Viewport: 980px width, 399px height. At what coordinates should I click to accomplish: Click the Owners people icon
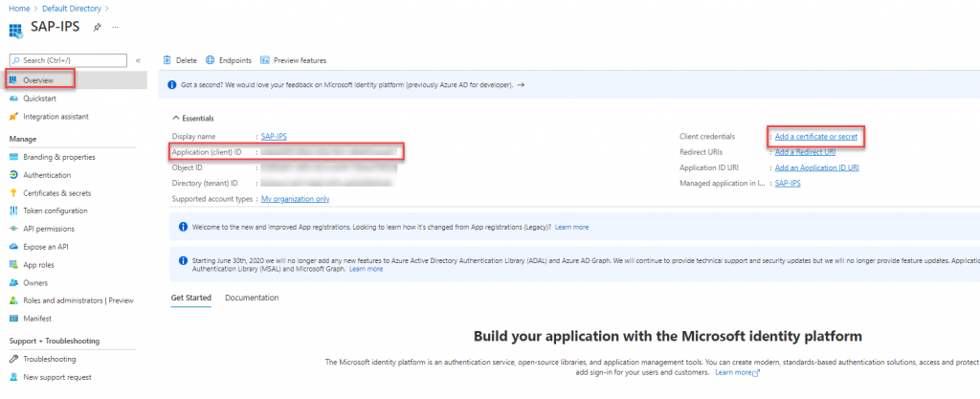coord(13,283)
